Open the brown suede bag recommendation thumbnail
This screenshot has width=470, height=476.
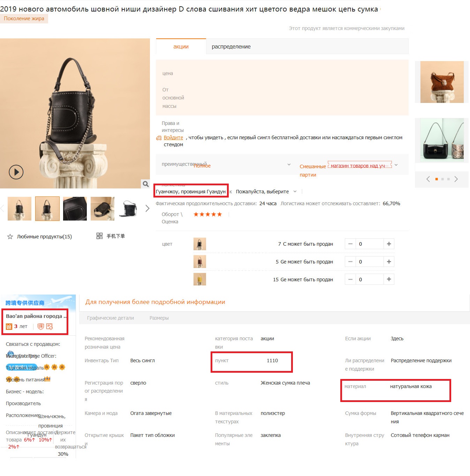click(442, 82)
